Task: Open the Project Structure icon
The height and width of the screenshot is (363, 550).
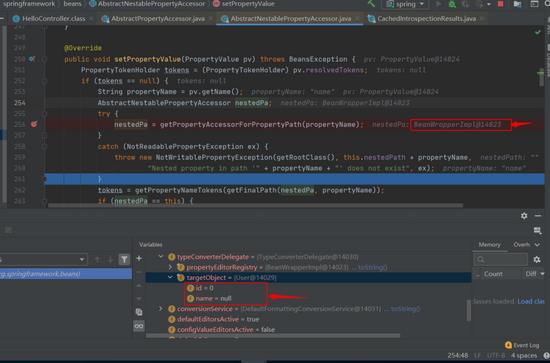Action: (517, 4)
